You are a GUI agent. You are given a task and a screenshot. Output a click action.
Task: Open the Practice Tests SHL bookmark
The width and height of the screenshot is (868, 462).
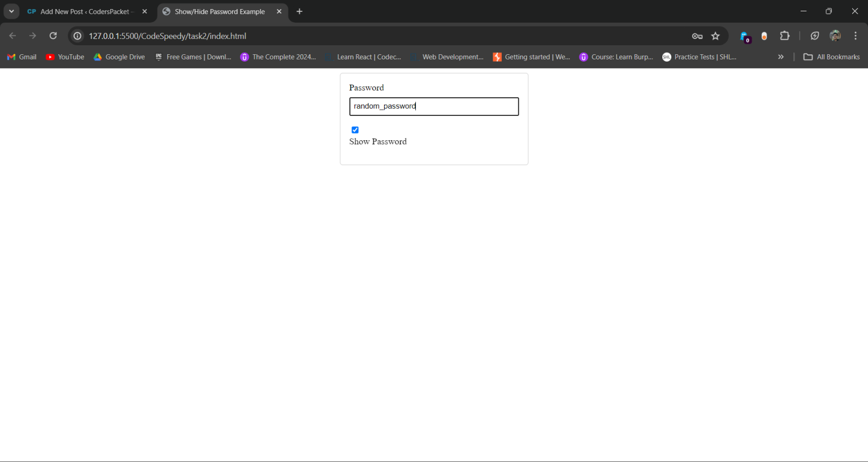[x=699, y=57]
